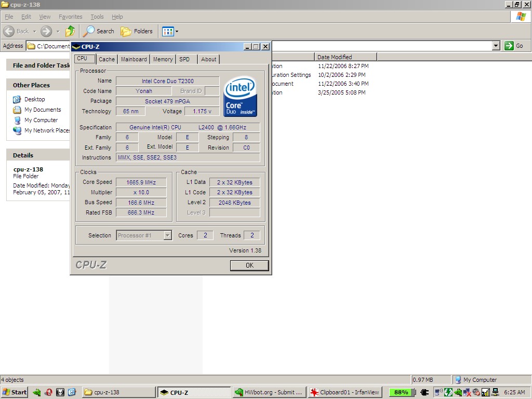Click the green lightning tray icon
The image size is (532, 399).
coord(448,393)
